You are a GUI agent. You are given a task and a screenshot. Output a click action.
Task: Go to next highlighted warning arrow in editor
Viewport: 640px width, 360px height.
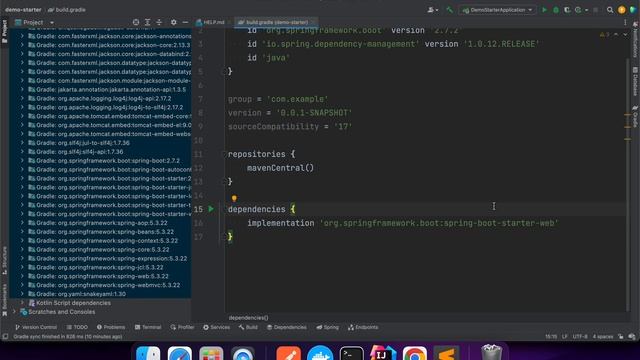[x=625, y=35]
